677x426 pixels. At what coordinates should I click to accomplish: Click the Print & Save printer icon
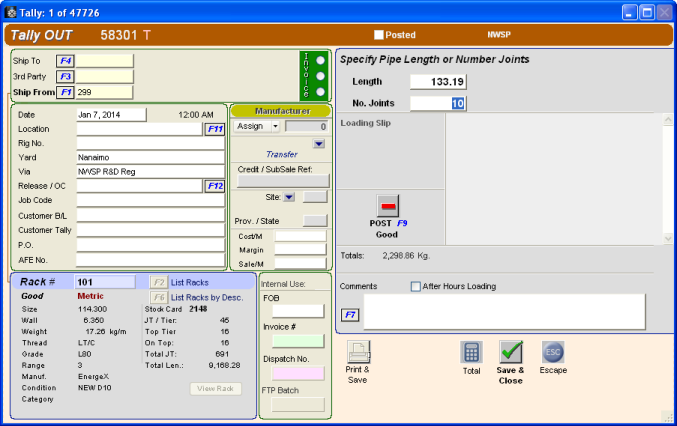[359, 353]
